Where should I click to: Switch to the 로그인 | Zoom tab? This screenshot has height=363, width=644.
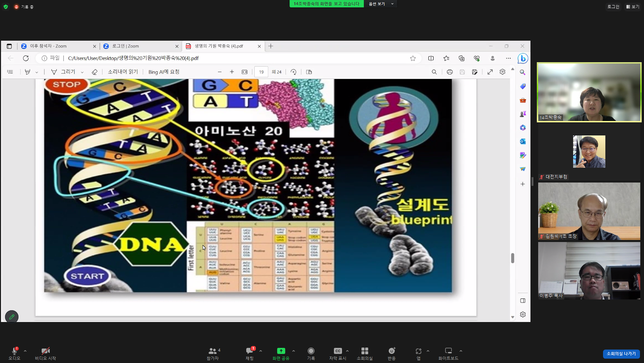[x=141, y=46]
